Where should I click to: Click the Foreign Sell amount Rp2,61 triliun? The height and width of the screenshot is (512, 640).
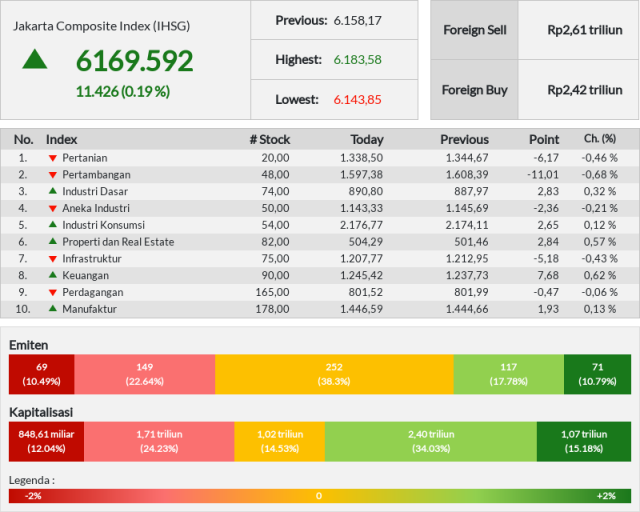585,30
